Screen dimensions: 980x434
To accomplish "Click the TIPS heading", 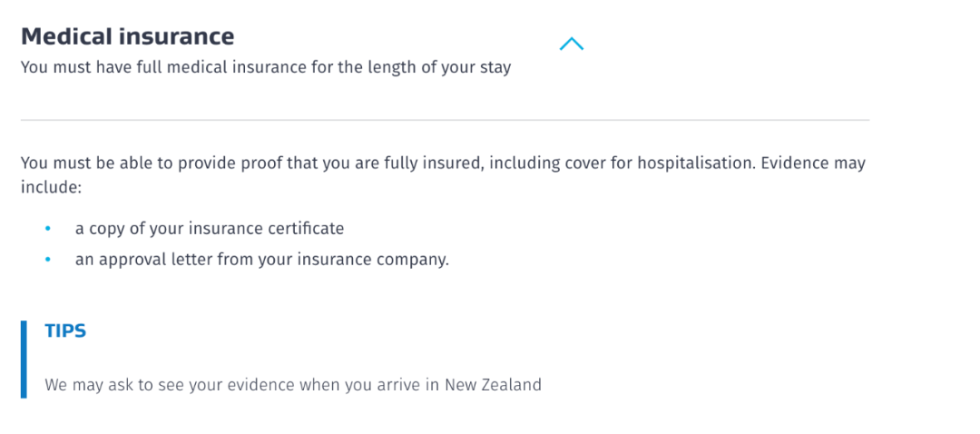I will (65, 330).
